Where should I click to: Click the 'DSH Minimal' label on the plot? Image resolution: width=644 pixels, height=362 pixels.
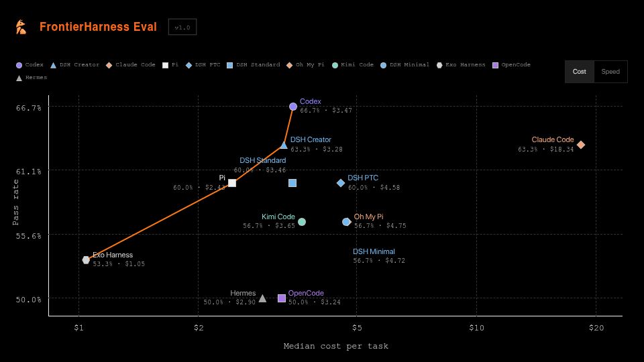pos(374,251)
